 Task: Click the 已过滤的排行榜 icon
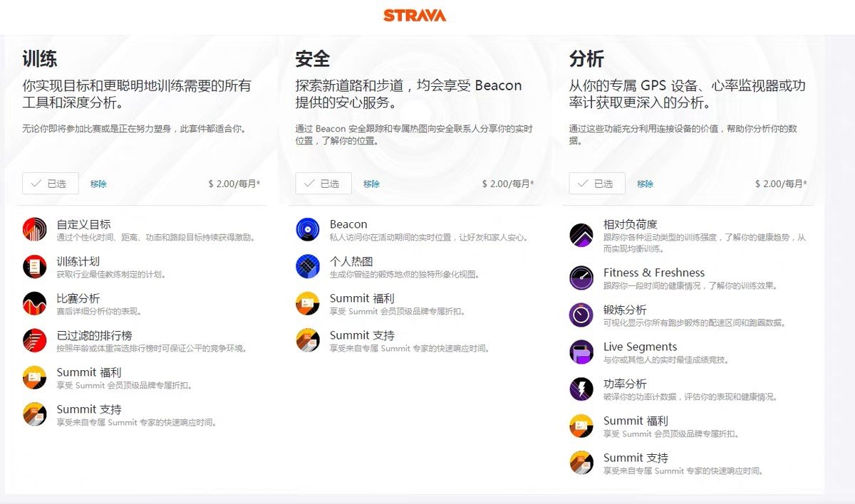[34, 340]
